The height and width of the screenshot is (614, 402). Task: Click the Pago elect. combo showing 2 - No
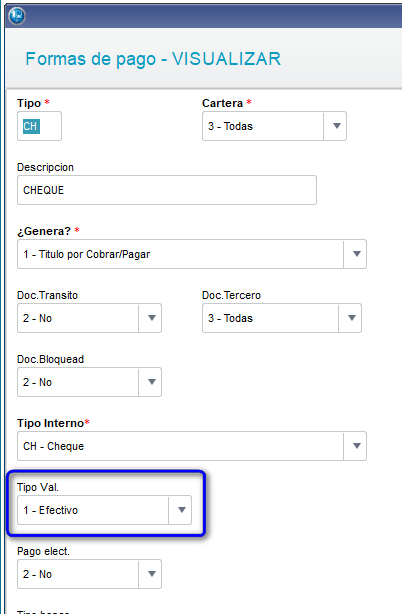tap(89, 574)
